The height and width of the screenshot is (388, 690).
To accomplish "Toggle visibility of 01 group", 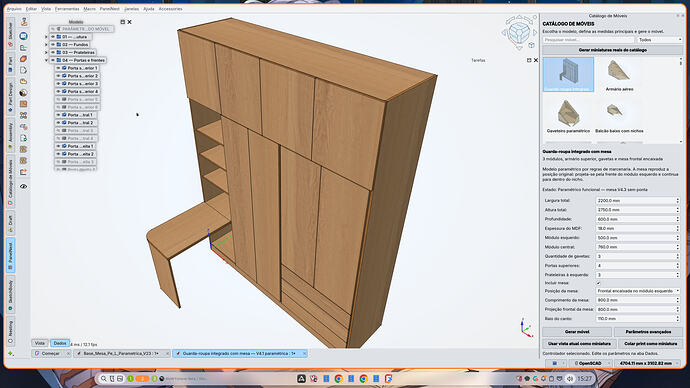I will coord(53,37).
